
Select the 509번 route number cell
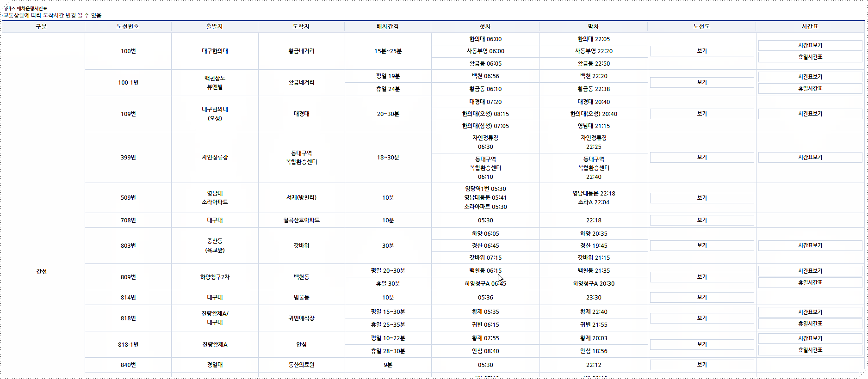(128, 198)
